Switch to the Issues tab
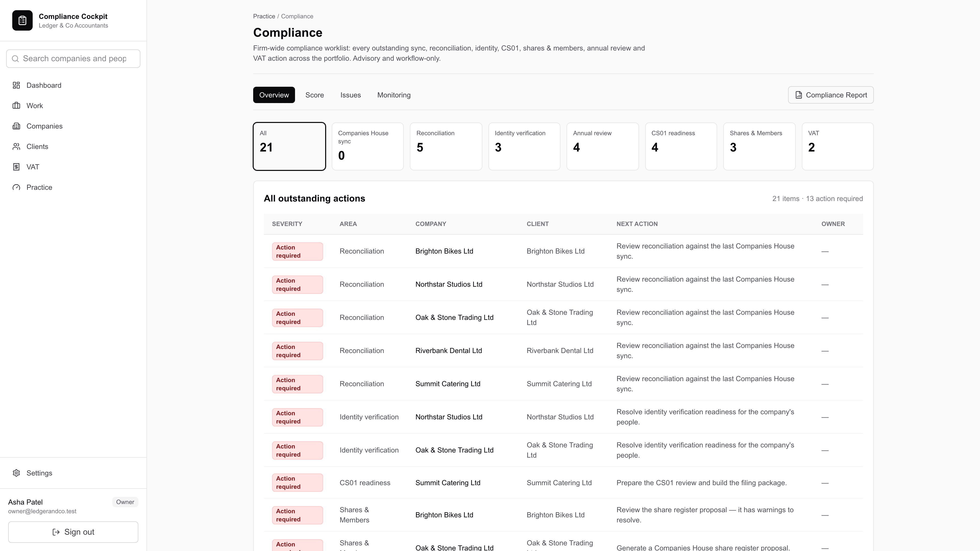Screen dimensions: 980x551 [x=350, y=95]
